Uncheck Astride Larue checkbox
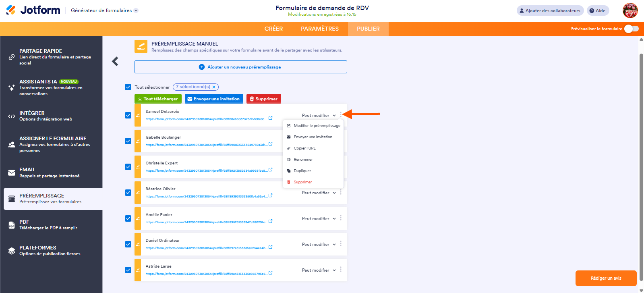The width and height of the screenshot is (644, 293). (128, 270)
